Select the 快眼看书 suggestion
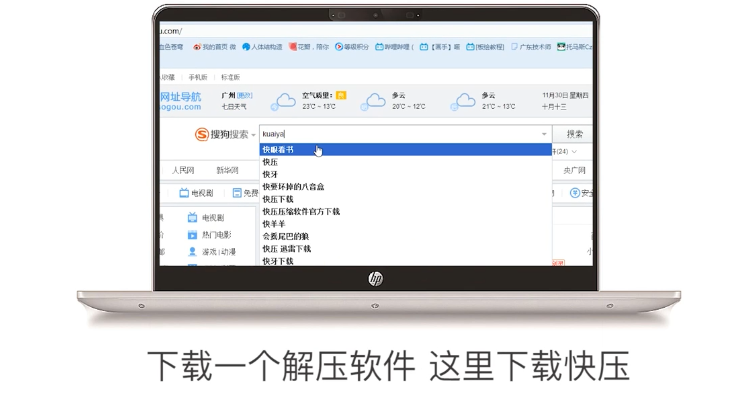The height and width of the screenshot is (394, 740). [x=405, y=150]
